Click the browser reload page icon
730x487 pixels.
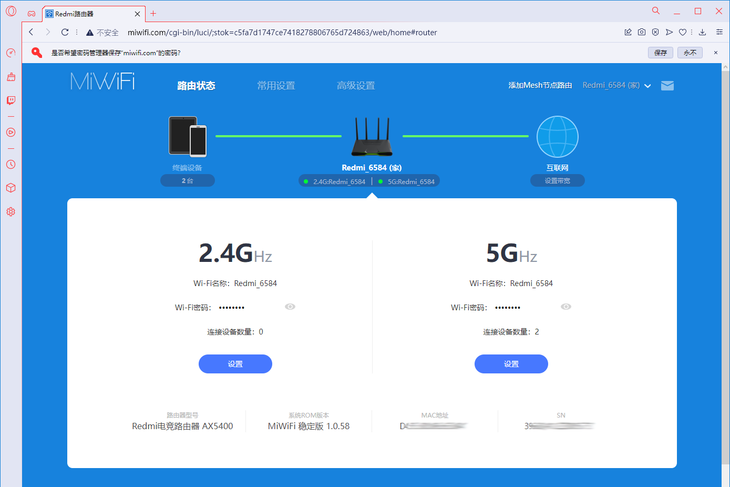point(65,32)
